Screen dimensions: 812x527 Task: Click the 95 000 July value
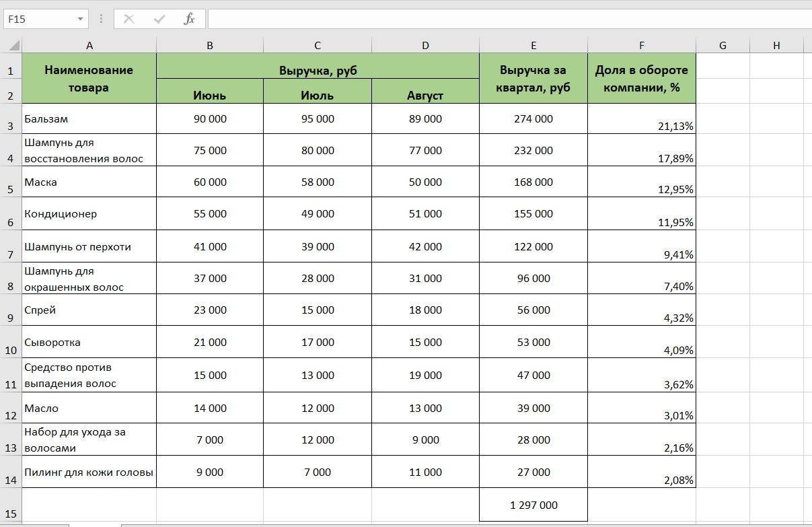tap(318, 119)
